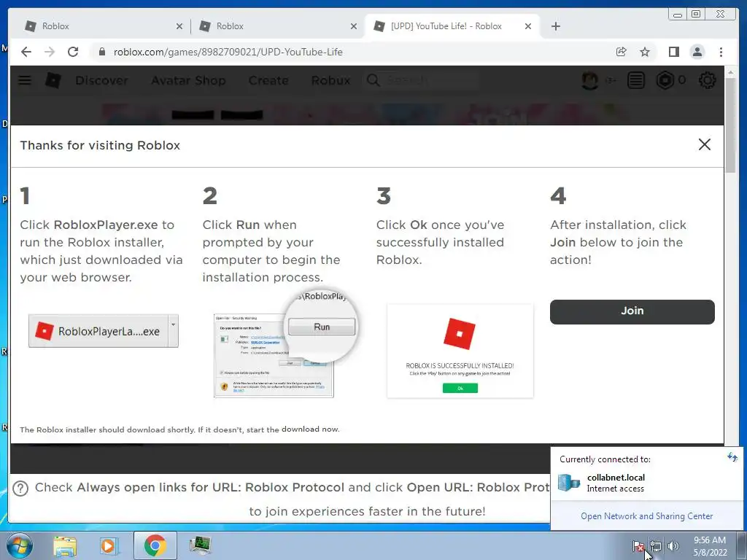Click the network refresh arrows icon
Screen dimensions: 747x560
click(x=732, y=458)
